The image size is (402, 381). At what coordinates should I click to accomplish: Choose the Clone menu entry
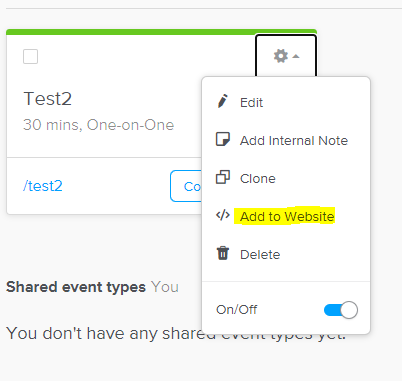pyautogui.click(x=258, y=179)
